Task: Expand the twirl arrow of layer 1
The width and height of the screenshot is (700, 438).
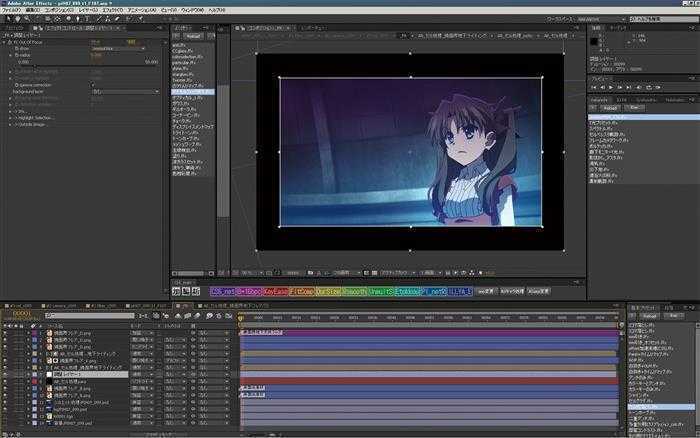Action: (x=28, y=333)
